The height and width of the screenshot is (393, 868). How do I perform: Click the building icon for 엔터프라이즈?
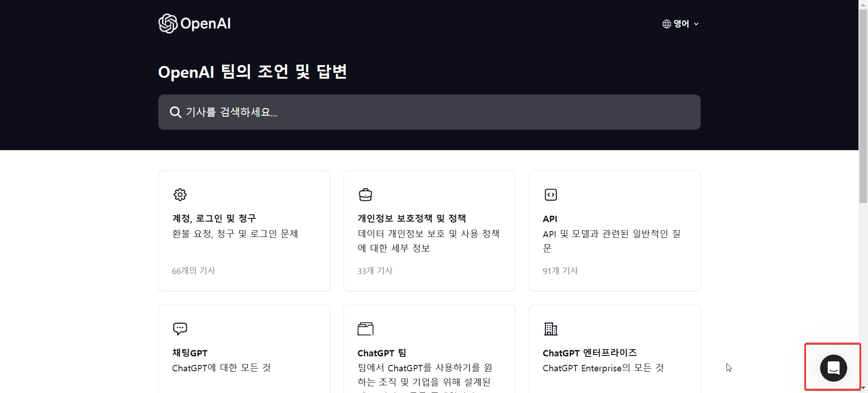click(x=551, y=329)
